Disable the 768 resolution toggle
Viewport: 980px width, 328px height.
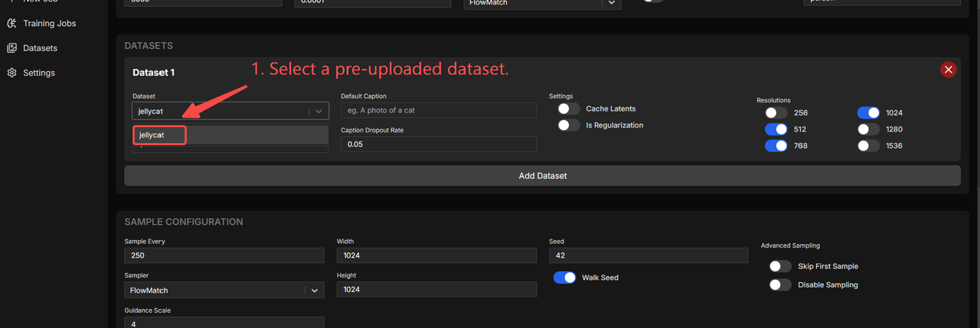click(776, 145)
